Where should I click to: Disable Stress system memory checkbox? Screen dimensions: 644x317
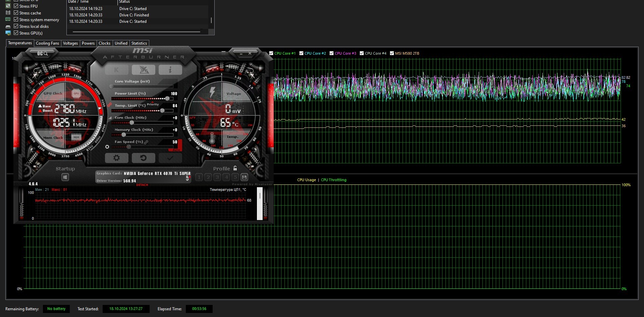point(16,19)
